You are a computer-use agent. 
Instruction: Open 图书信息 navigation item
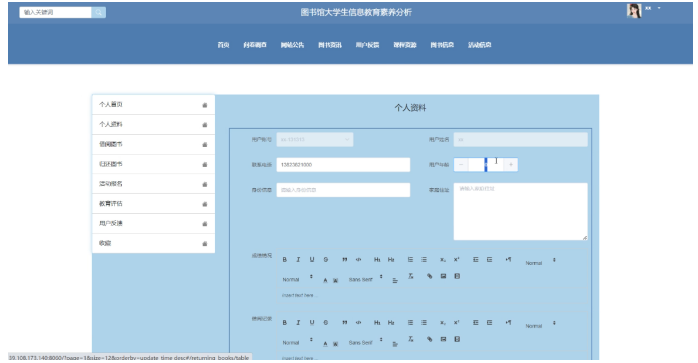[442, 45]
